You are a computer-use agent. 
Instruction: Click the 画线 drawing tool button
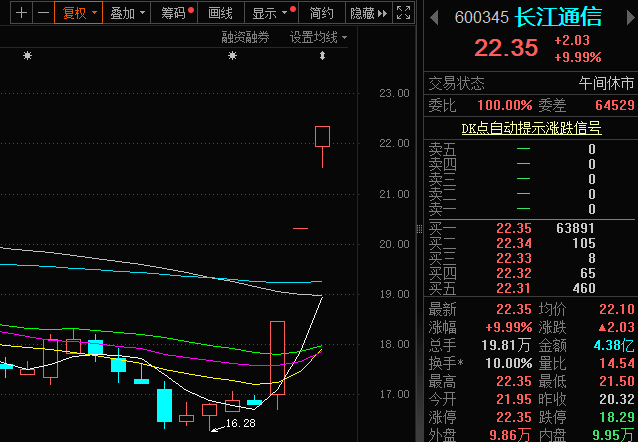click(x=221, y=13)
